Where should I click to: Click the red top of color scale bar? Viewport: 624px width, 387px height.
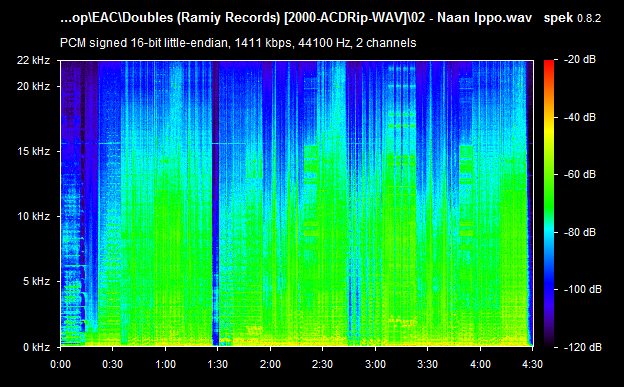tap(549, 63)
